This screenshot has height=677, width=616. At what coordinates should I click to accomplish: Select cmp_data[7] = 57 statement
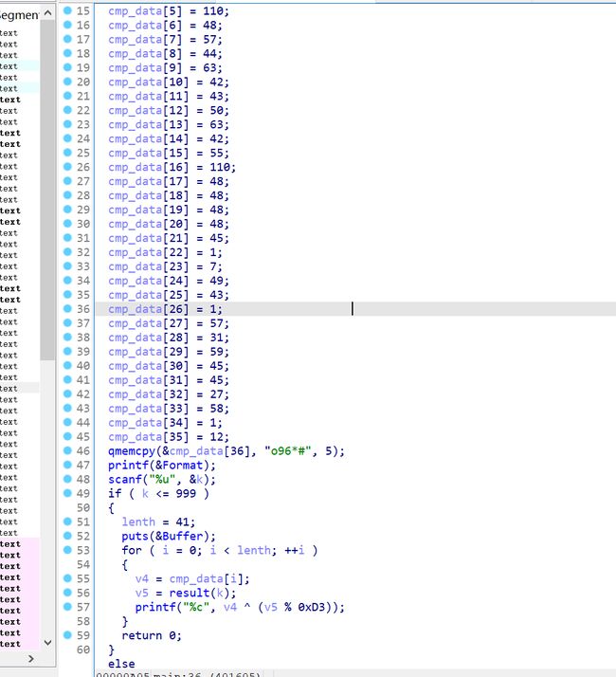165,39
